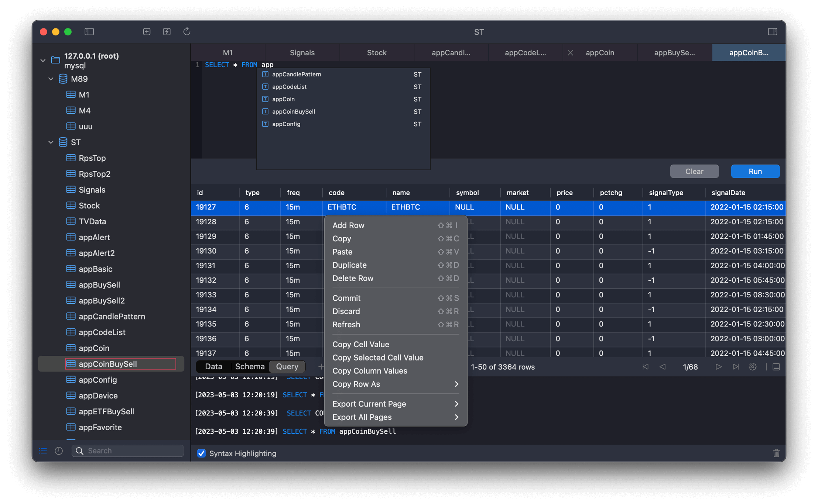Choose Commit from context menu
The width and height of the screenshot is (818, 504).
[x=396, y=298]
